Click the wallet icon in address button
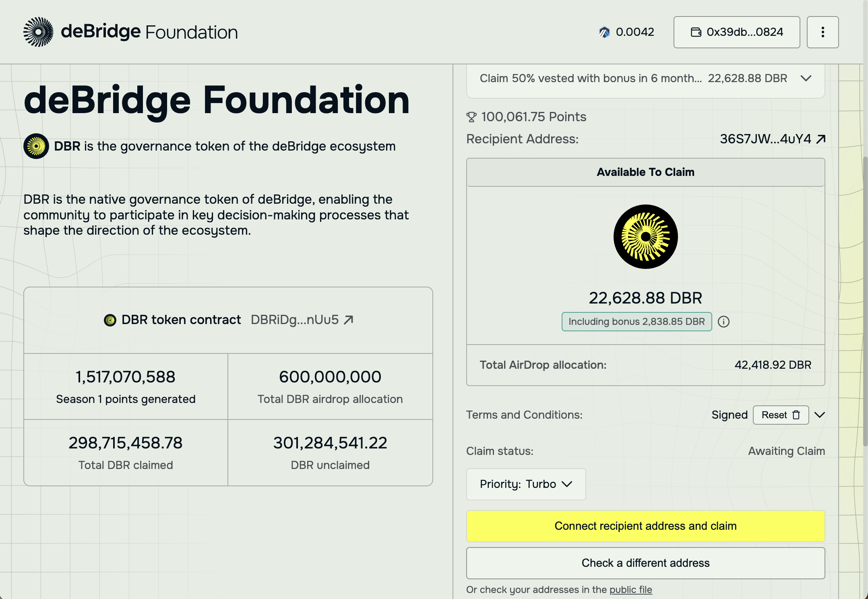 coord(696,32)
